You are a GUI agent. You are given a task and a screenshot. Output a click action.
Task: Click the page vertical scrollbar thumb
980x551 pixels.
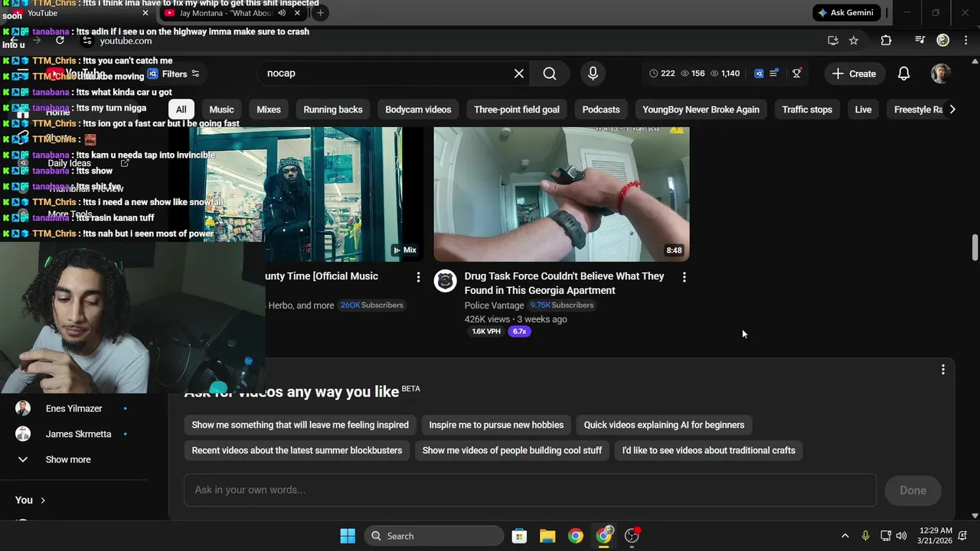[x=975, y=249]
